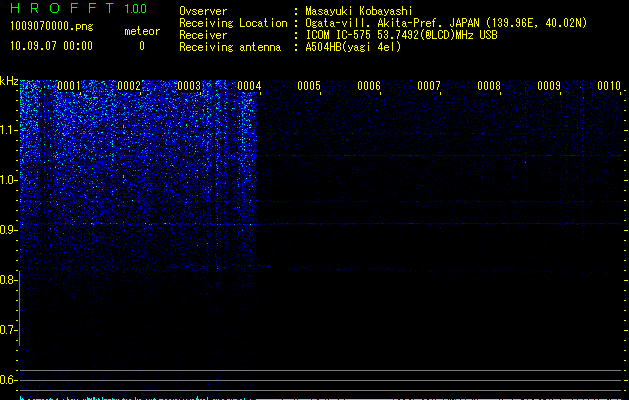629x400 pixels.
Task: Click the Receiving antenna label
Action: (230, 47)
